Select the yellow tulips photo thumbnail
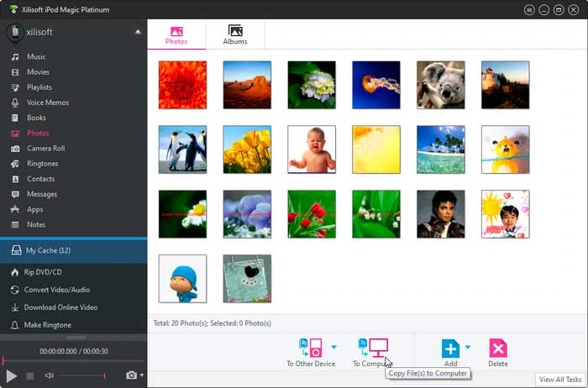Screen dimensions: 588x388 (247, 149)
